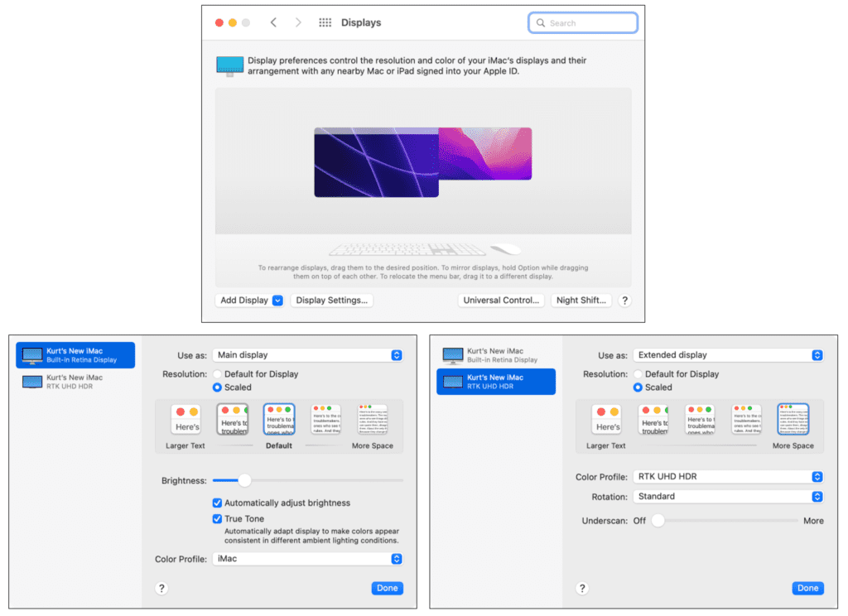Open Night Shift settings

click(x=581, y=301)
